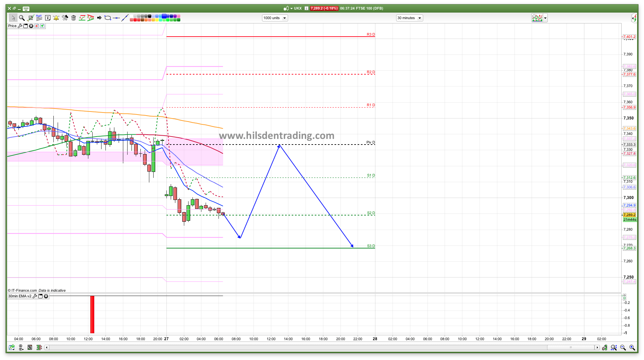
Task: Select the ellipse drawing tool
Action: coord(107,18)
